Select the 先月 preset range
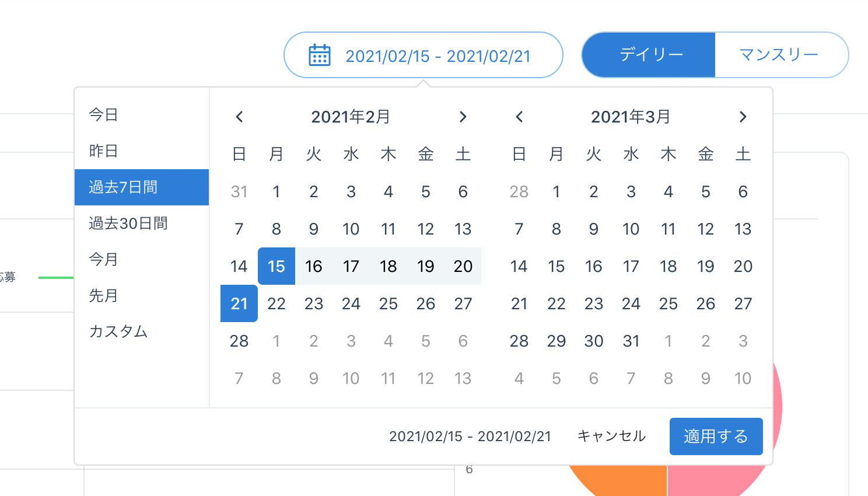Image resolution: width=868 pixels, height=496 pixels. (x=104, y=296)
